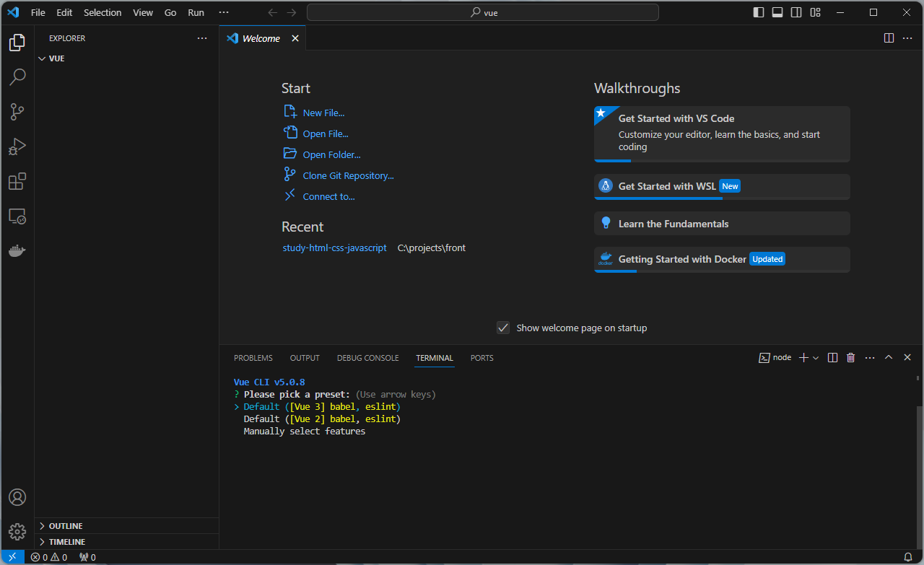Switch to the PORTS panel tab
The image size is (924, 565).
(482, 358)
